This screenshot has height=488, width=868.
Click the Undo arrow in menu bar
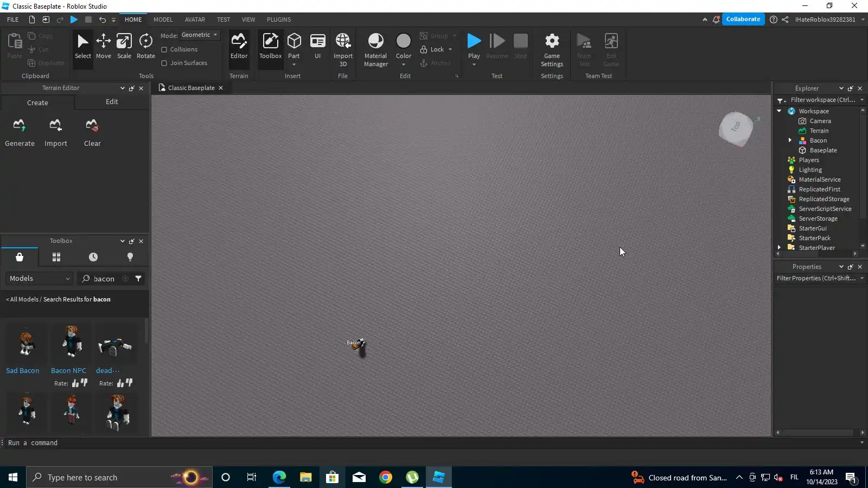102,20
